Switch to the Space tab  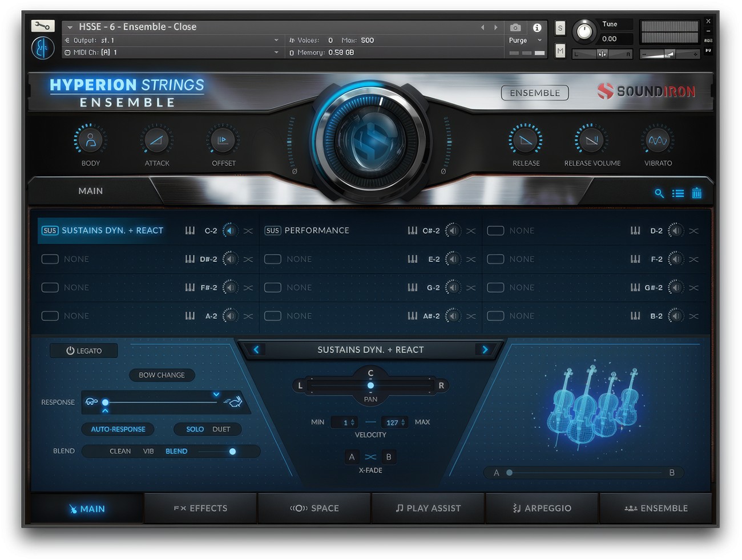pos(314,508)
